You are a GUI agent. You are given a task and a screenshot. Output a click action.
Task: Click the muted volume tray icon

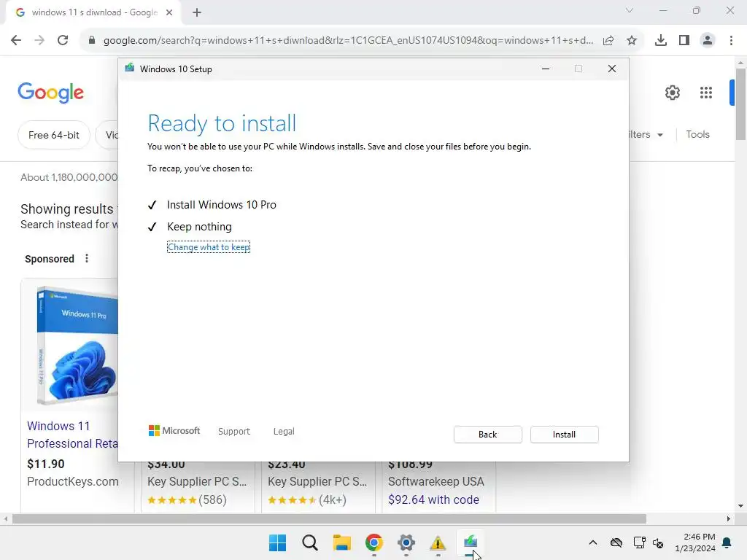[x=658, y=542]
